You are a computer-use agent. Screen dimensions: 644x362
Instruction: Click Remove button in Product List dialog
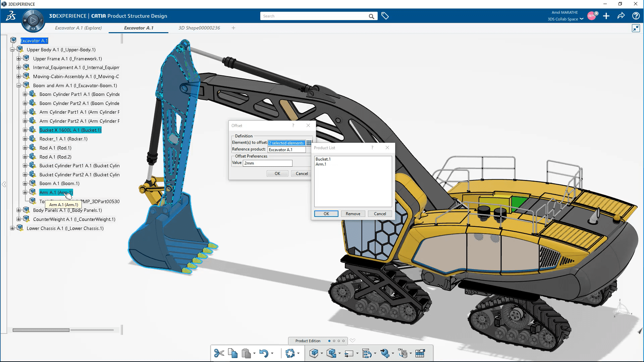353,214
